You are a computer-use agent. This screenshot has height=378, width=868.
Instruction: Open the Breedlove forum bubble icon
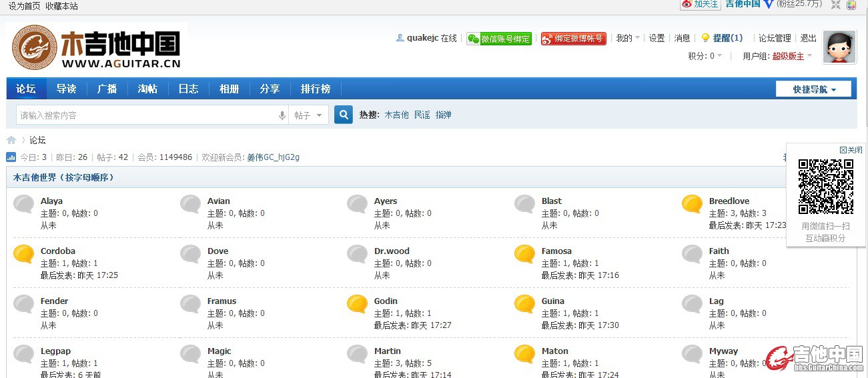(x=692, y=204)
